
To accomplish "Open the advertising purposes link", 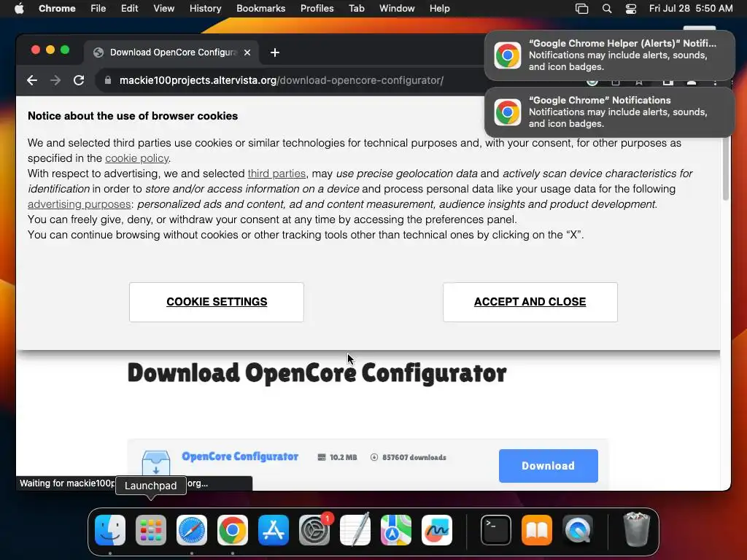I will coord(79,204).
